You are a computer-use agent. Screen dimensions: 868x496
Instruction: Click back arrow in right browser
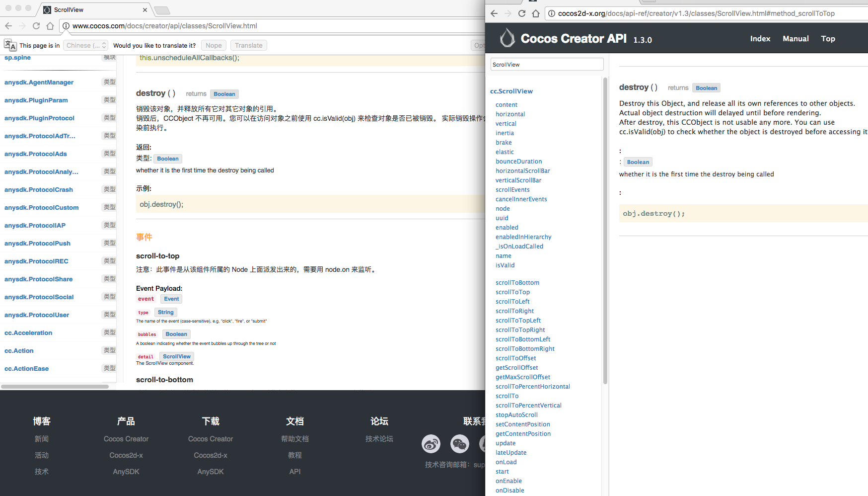click(x=494, y=13)
